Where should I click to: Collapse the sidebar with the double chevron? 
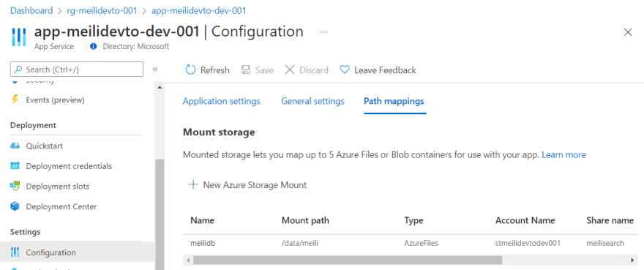155,69
